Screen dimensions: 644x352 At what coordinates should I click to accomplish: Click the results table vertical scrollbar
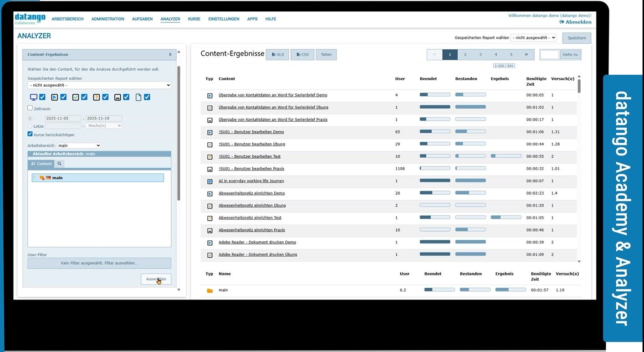tap(579, 86)
